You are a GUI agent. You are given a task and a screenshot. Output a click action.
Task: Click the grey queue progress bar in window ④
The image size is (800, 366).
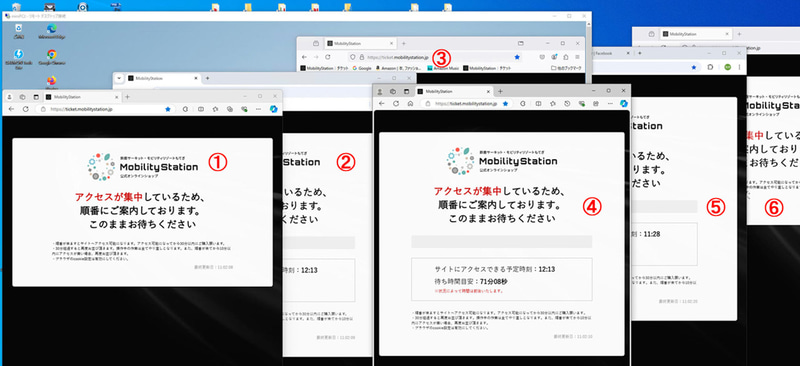point(502,241)
